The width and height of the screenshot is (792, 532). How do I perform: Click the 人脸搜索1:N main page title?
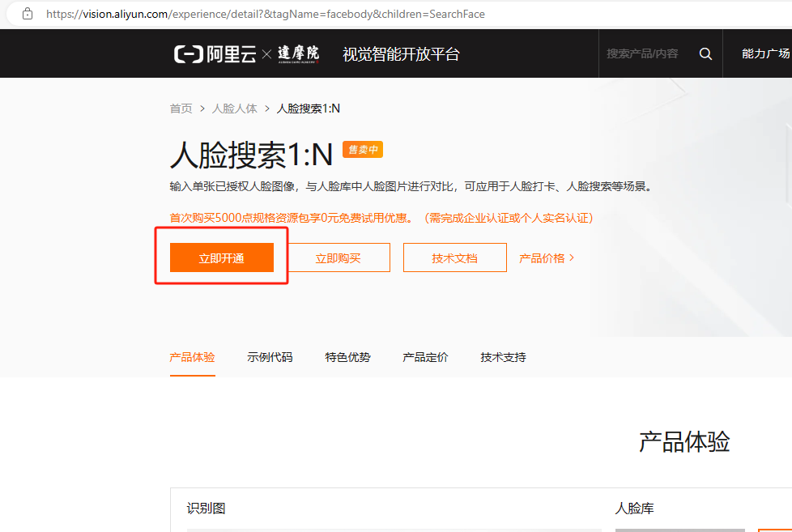click(252, 155)
